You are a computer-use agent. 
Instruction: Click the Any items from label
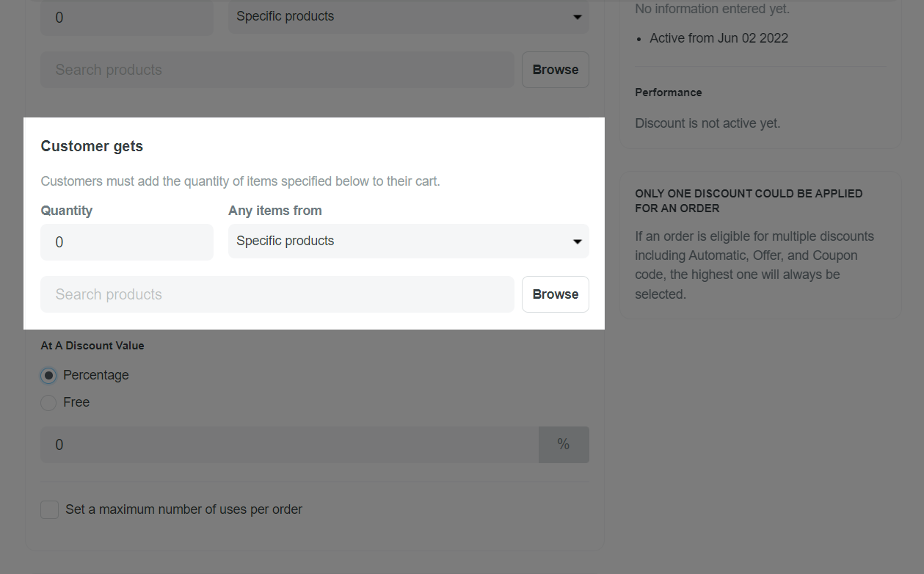[x=275, y=211]
